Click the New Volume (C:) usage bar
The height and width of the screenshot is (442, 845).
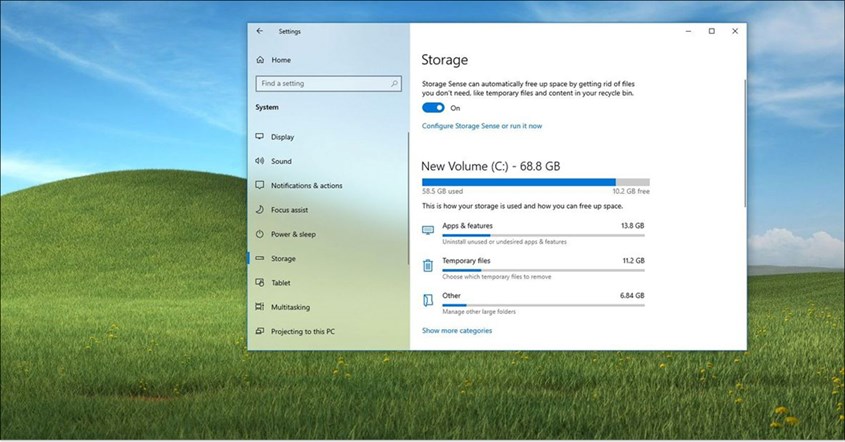point(536,182)
